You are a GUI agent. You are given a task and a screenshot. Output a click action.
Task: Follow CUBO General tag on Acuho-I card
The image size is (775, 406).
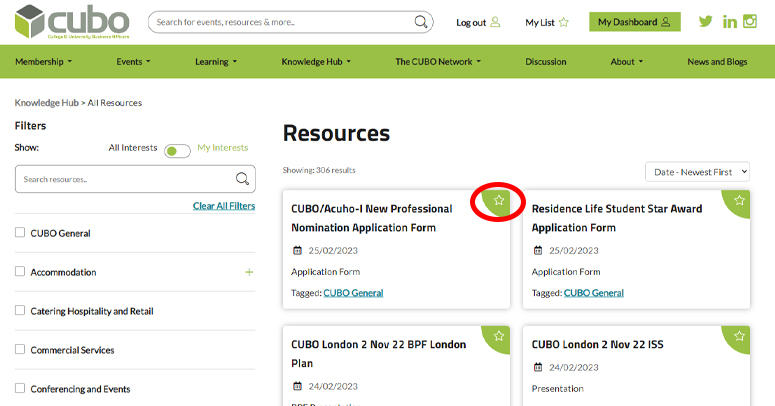click(353, 293)
